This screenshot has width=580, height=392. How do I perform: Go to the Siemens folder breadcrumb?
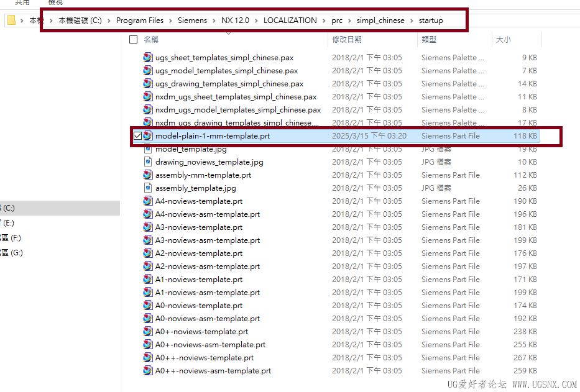192,21
